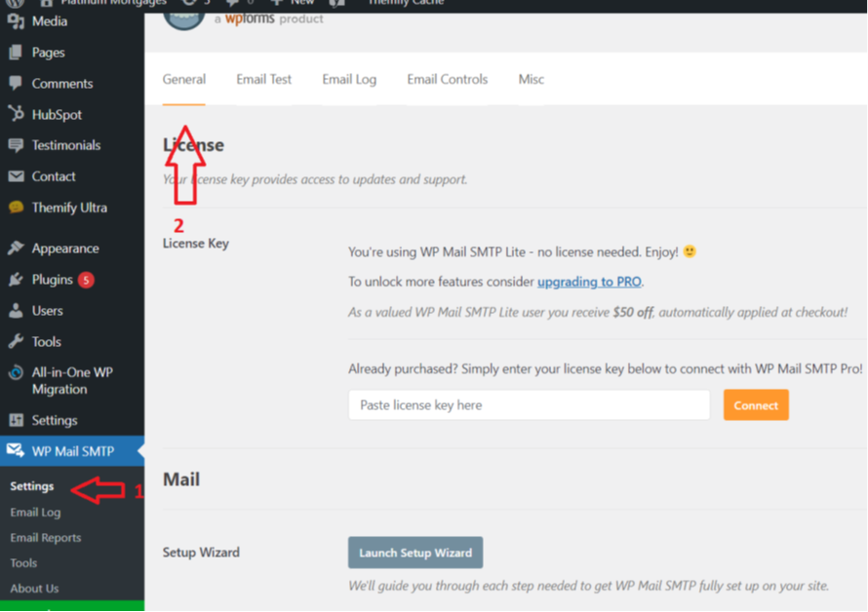The image size is (868, 612).
Task: Open Media via its sidebar icon
Action: tap(16, 21)
